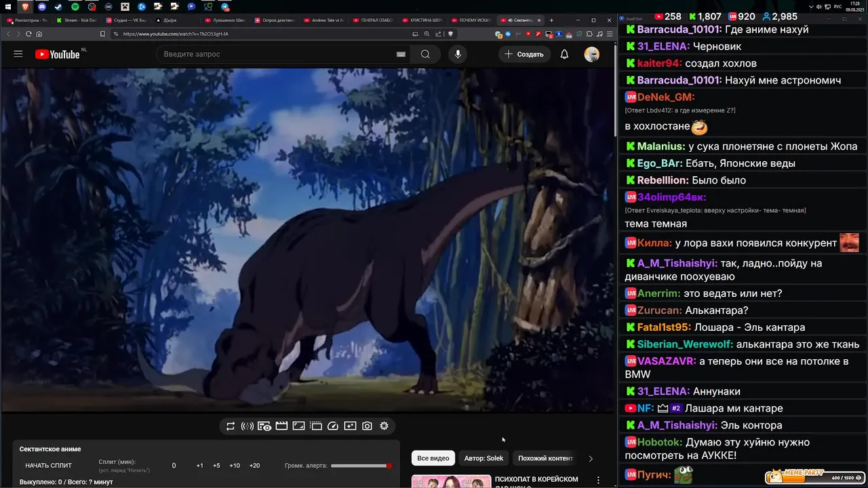Click username Fatal1st95 in chat

click(664, 327)
